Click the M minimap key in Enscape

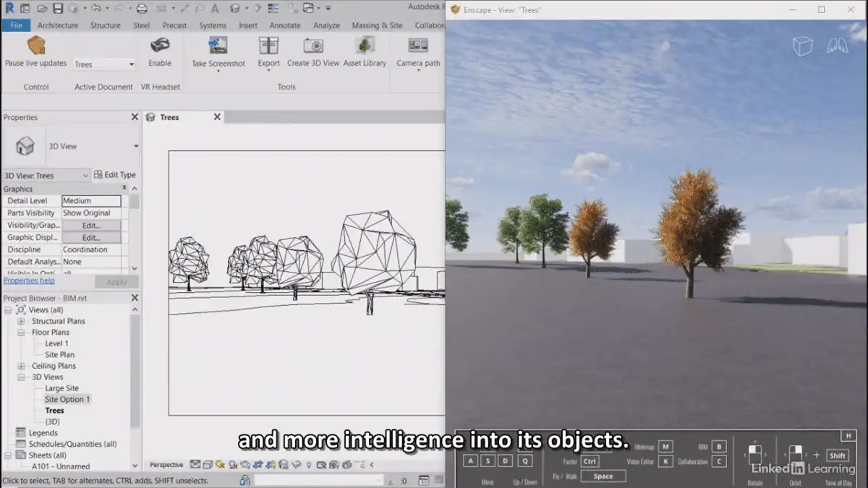click(x=665, y=447)
